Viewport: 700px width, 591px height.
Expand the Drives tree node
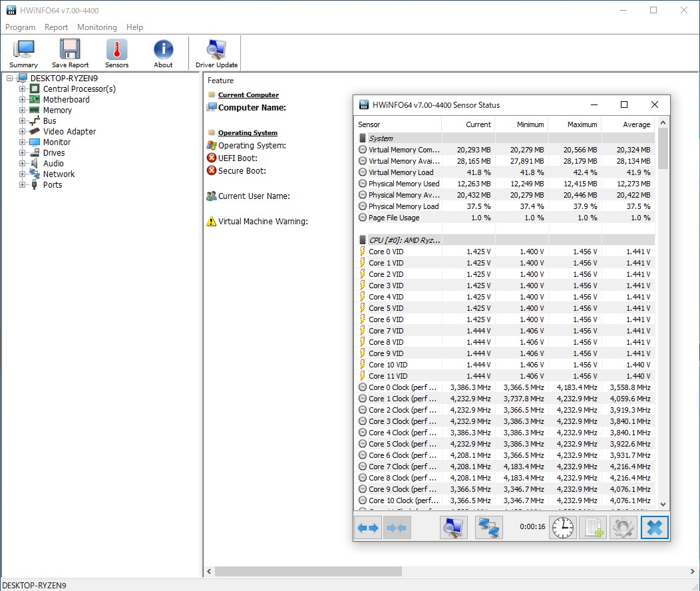point(22,152)
